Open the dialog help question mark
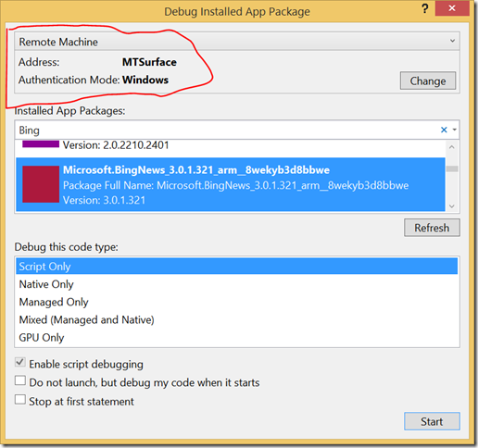The image size is (478, 448). point(425,8)
